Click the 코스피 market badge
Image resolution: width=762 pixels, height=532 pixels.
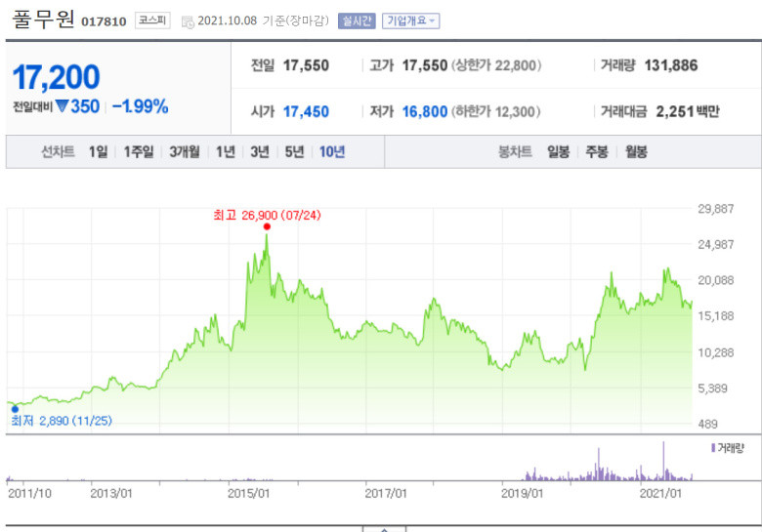click(x=152, y=20)
